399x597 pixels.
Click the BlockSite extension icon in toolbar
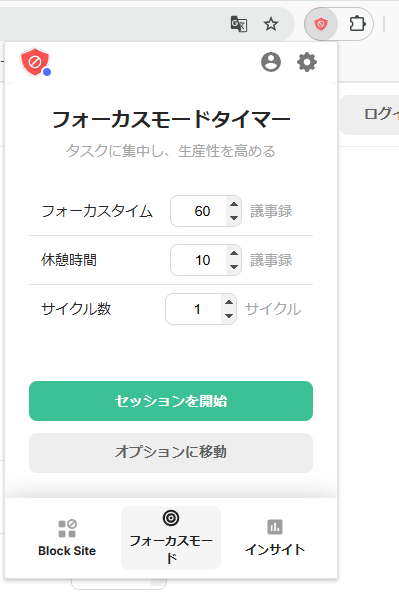pyautogui.click(x=321, y=25)
